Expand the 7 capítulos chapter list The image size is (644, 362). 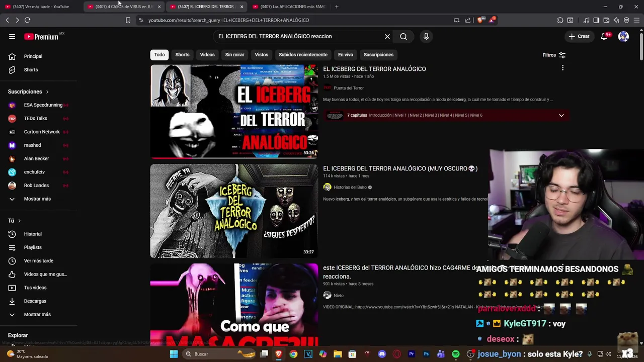561,115
